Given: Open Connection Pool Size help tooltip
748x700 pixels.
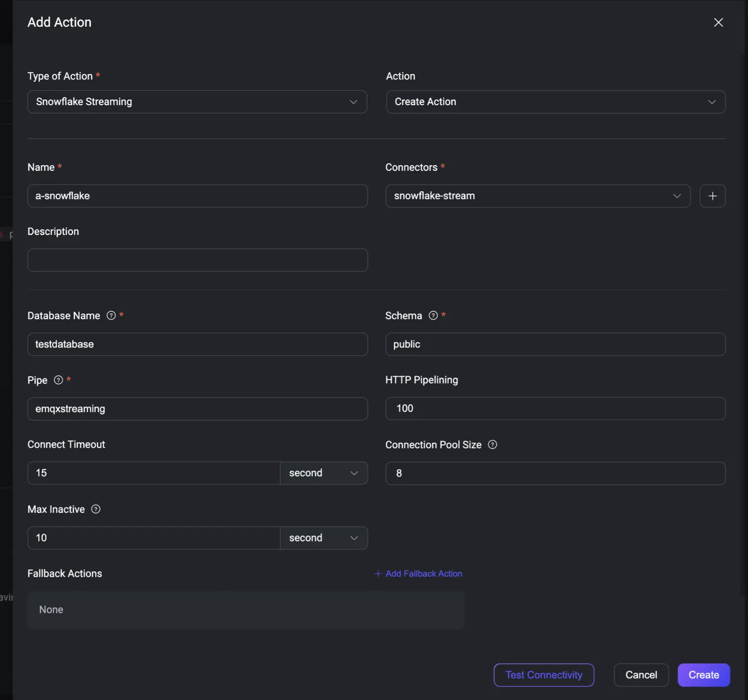Looking at the screenshot, I should 492,444.
